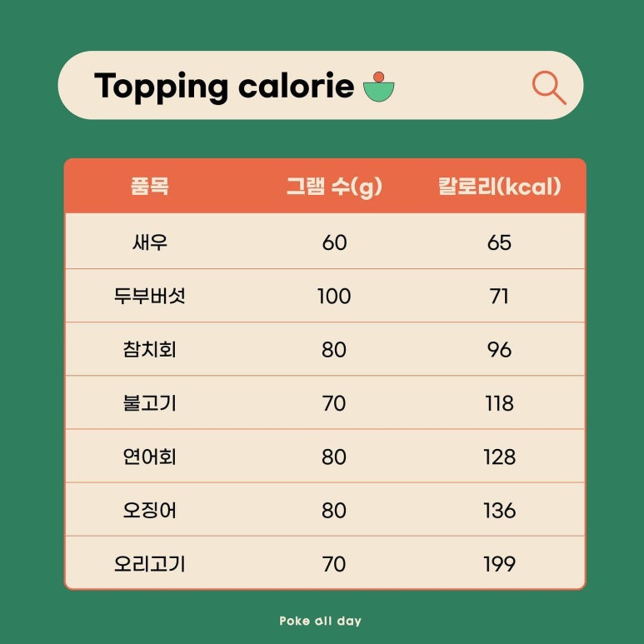The width and height of the screenshot is (644, 644).
Task: Click the 두부버섯 item name
Action: coord(149,296)
